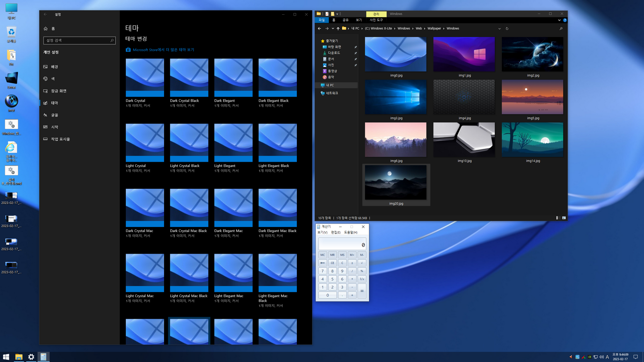Refresh the Explorer folder view
Screen dimensions: 644x362
click(507, 29)
